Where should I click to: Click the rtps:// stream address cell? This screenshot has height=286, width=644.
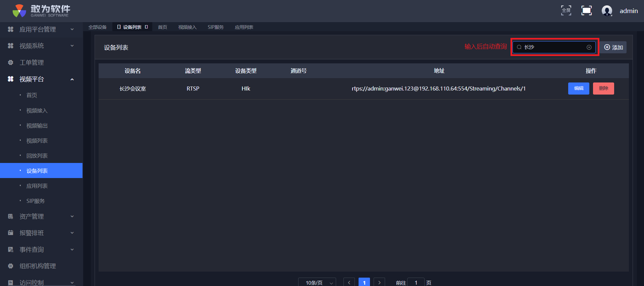[x=439, y=89]
